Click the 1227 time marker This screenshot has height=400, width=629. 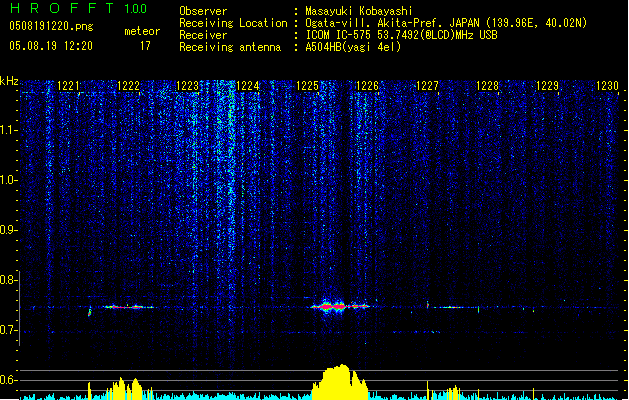coord(428,86)
